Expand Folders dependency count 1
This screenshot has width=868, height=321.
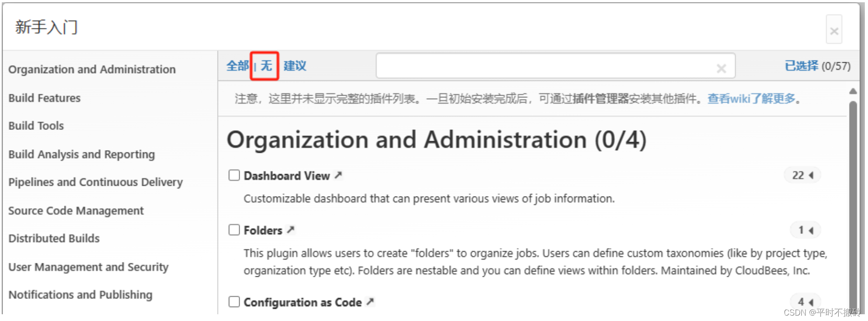[x=805, y=230]
